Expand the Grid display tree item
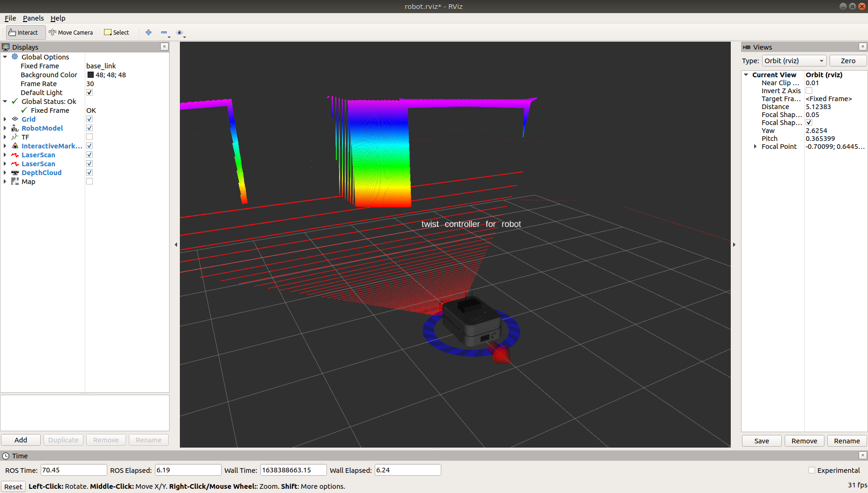Image resolution: width=868 pixels, height=493 pixels. coord(5,119)
